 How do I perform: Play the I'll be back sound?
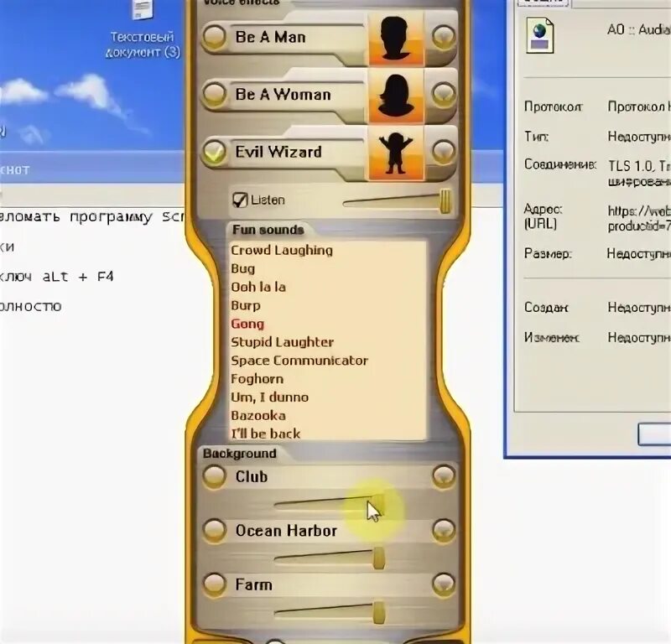click(x=265, y=434)
